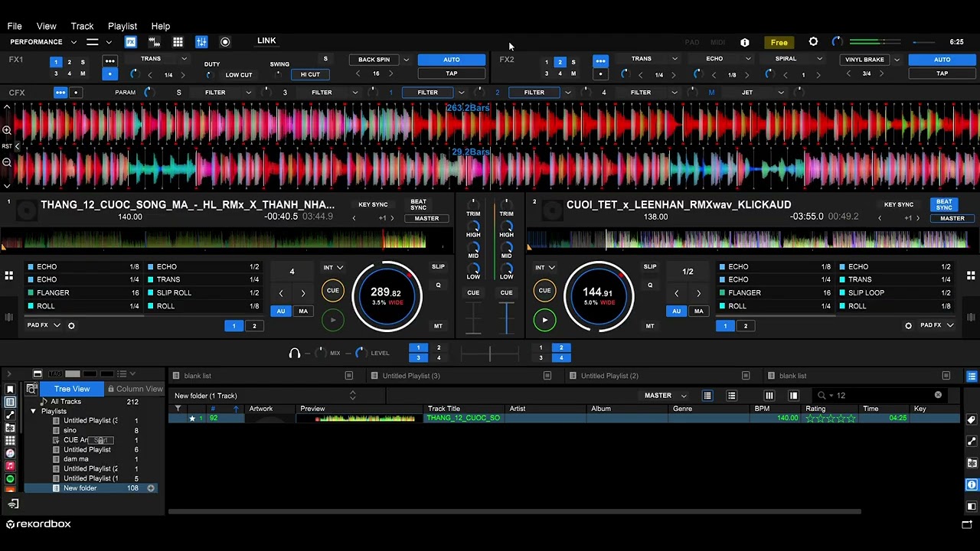Toggle deck 1 KEY SYNC
Viewport: 980px width, 551px height.
[373, 205]
